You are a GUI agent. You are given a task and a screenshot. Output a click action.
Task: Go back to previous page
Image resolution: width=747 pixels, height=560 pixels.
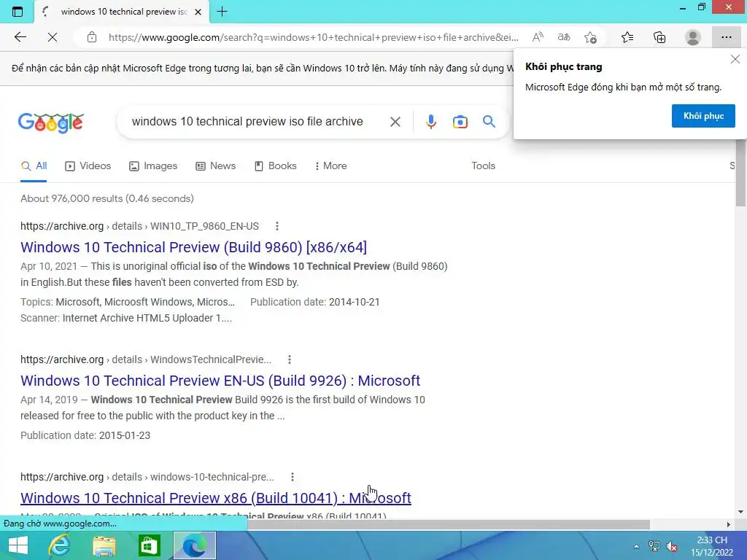tap(20, 37)
